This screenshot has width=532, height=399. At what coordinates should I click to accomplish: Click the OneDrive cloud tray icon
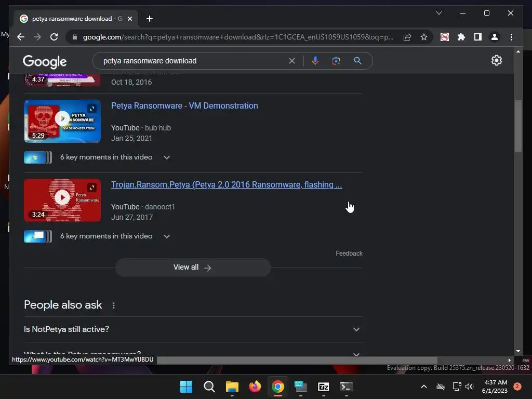click(x=441, y=387)
